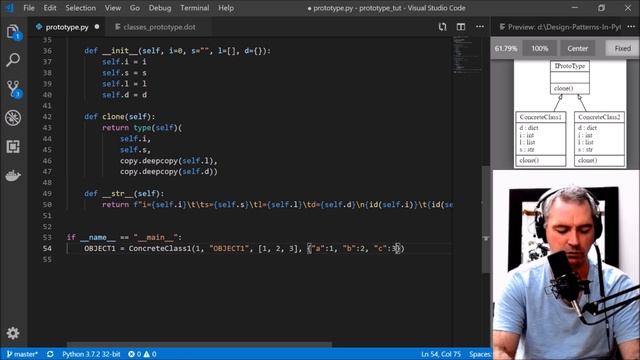This screenshot has height=360, width=640.
Task: Open the Preview pane More Actions ellipsis
Action: 631,27
